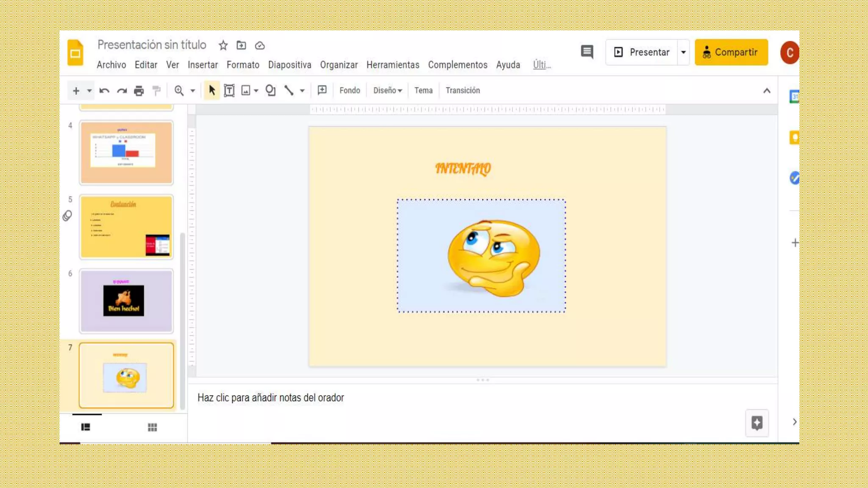Click the Fondo background color button
The height and width of the screenshot is (488, 868).
tap(350, 91)
